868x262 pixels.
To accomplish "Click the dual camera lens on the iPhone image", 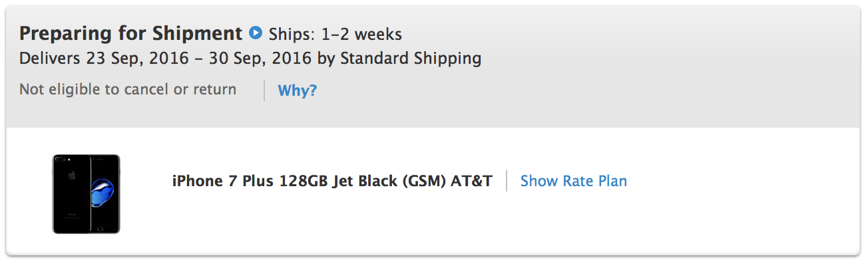I will click(x=62, y=161).
